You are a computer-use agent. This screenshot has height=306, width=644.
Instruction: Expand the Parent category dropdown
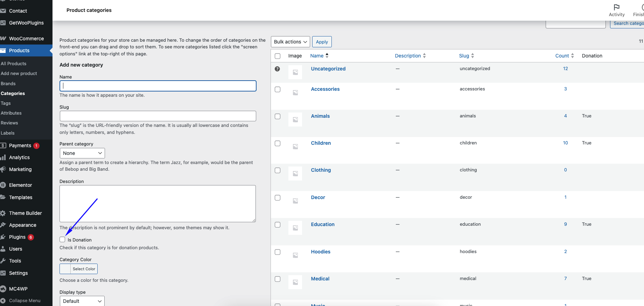(82, 153)
